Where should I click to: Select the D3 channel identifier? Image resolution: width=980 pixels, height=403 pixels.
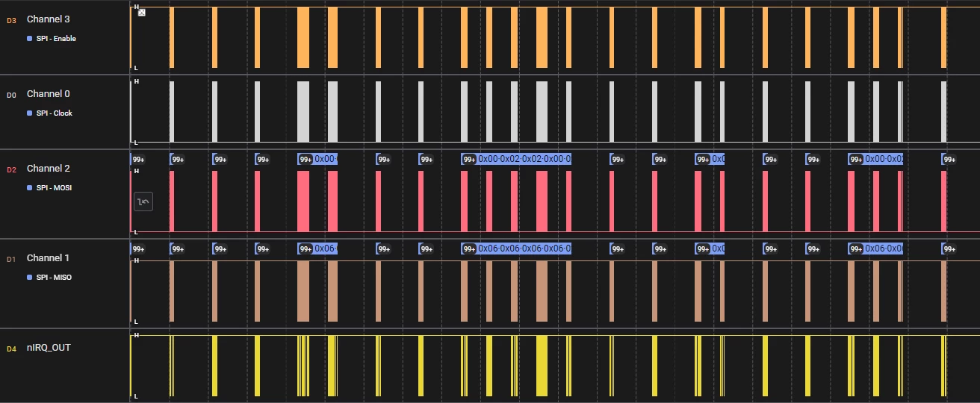[11, 20]
